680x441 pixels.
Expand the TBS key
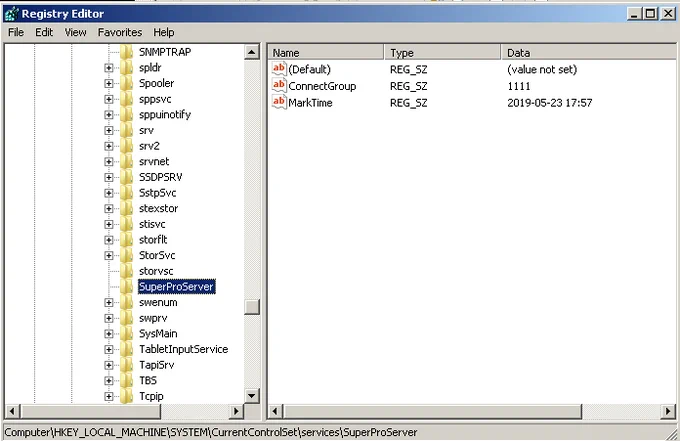(x=108, y=381)
